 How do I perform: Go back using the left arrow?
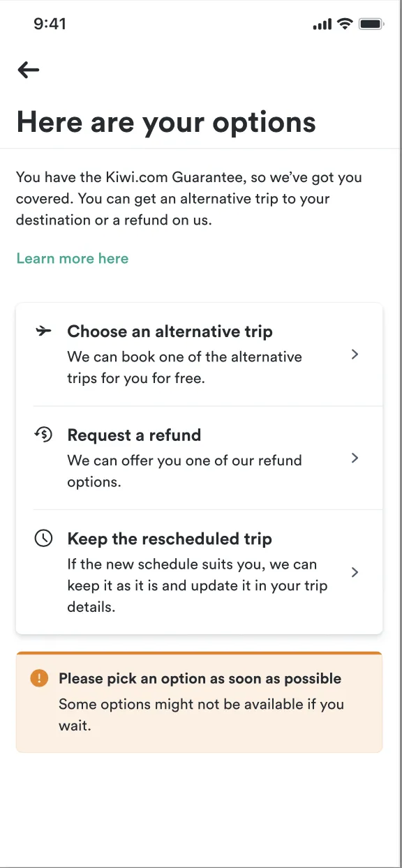[x=29, y=69]
